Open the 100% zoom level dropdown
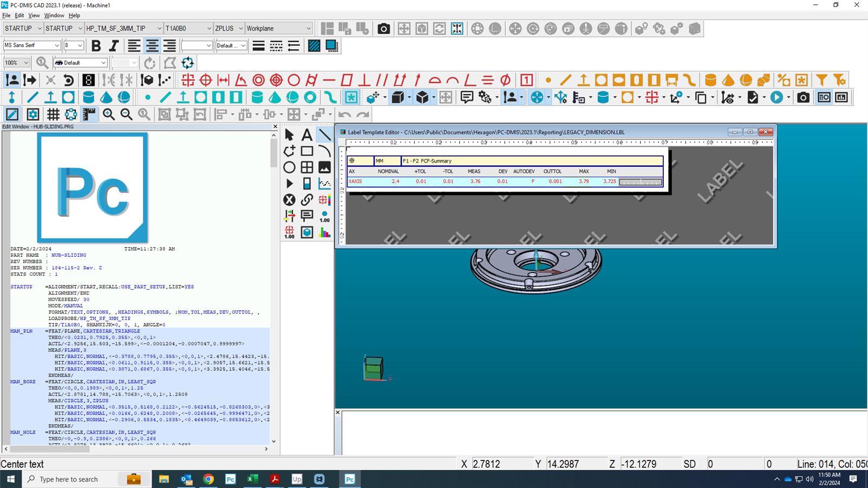Image resolution: width=868 pixels, height=488 pixels. click(x=17, y=63)
